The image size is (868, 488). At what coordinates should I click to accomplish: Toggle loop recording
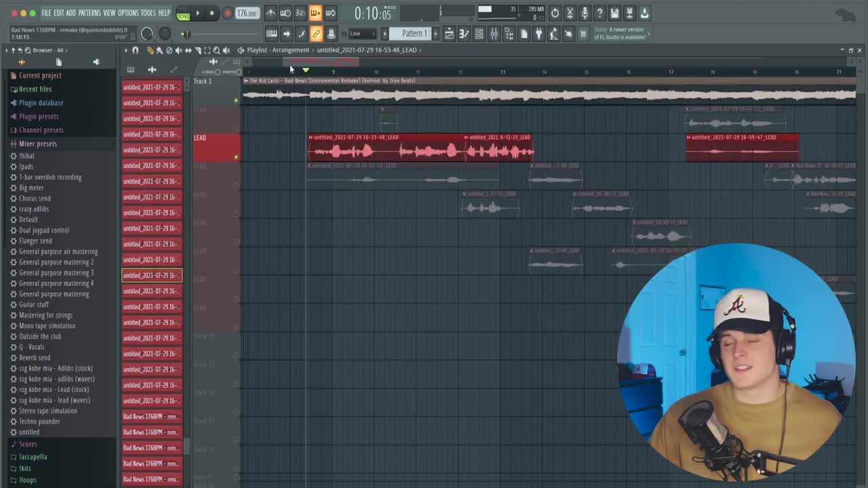pos(330,13)
